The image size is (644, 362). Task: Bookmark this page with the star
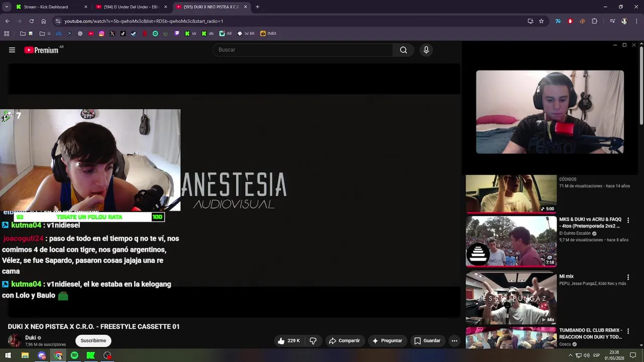coord(541,21)
